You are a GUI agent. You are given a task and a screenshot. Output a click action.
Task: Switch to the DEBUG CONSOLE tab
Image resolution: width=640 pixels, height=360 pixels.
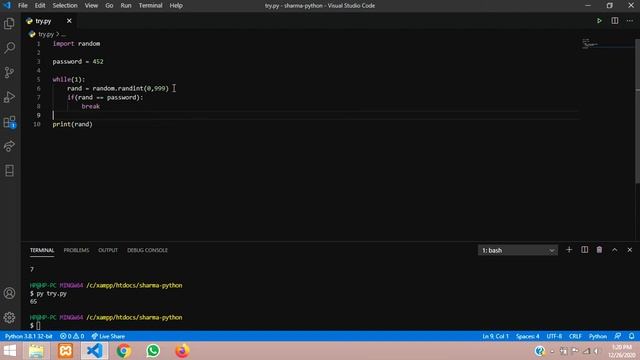tap(147, 250)
